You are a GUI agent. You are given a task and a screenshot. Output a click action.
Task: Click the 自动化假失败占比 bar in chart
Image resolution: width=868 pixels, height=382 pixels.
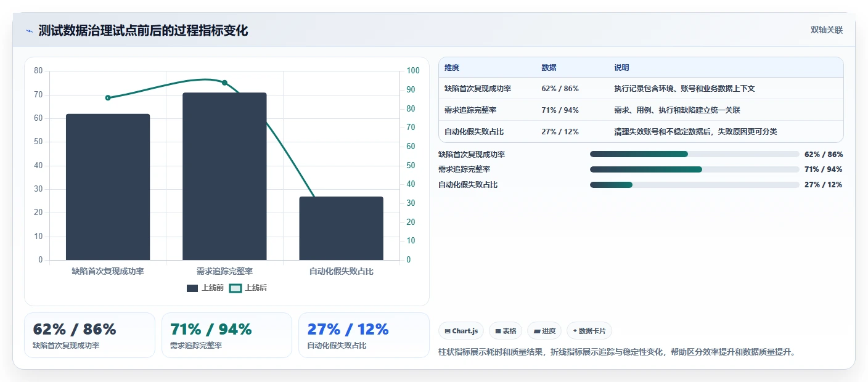point(341,228)
